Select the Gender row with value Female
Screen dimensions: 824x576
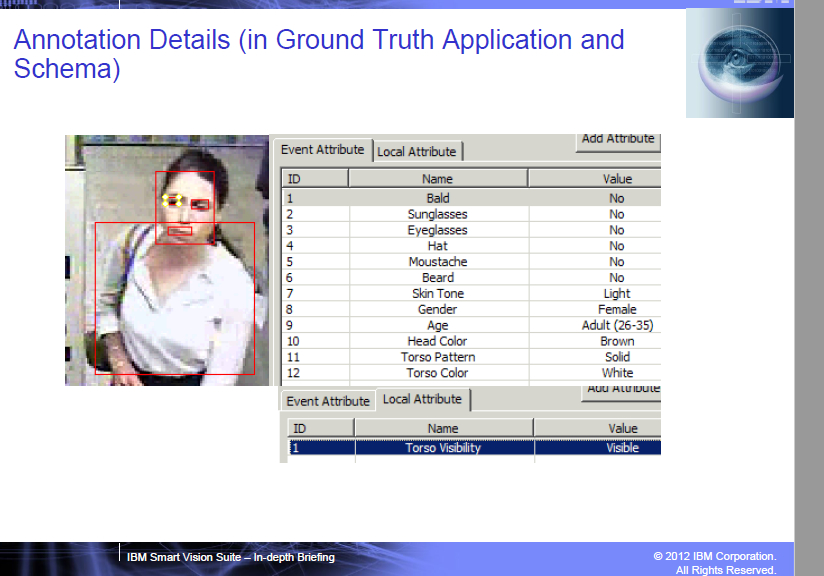(x=471, y=310)
